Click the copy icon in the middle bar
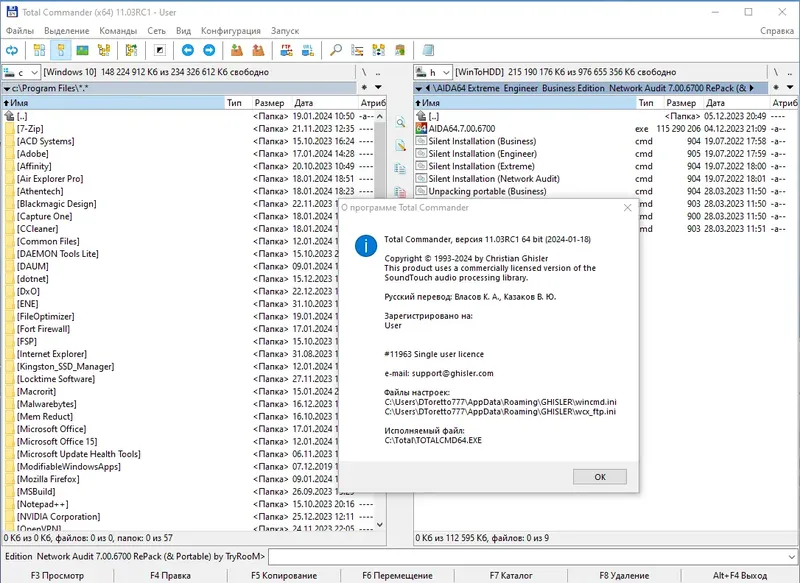This screenshot has width=800, height=583. pyautogui.click(x=401, y=169)
